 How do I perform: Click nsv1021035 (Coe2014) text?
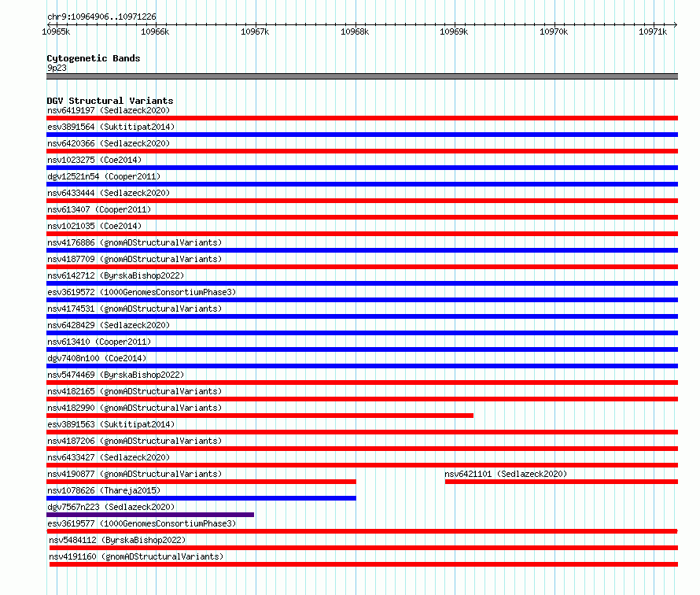coord(94,226)
